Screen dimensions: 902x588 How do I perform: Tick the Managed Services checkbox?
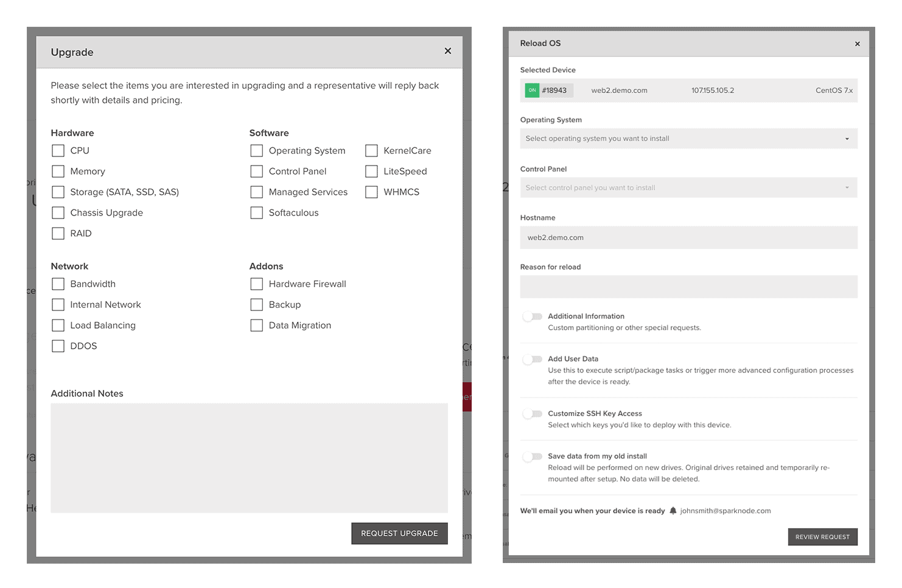pyautogui.click(x=257, y=192)
